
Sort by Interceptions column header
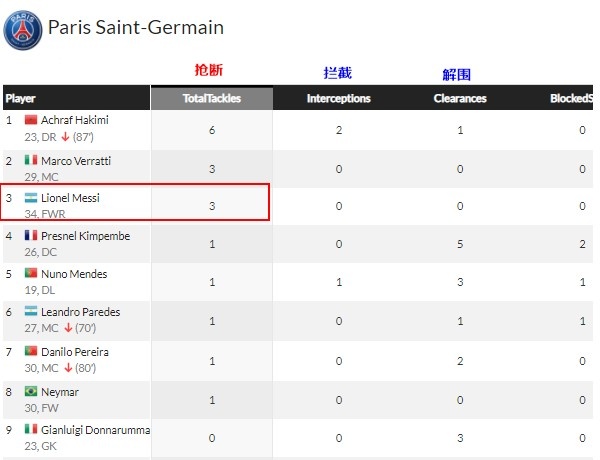(339, 98)
